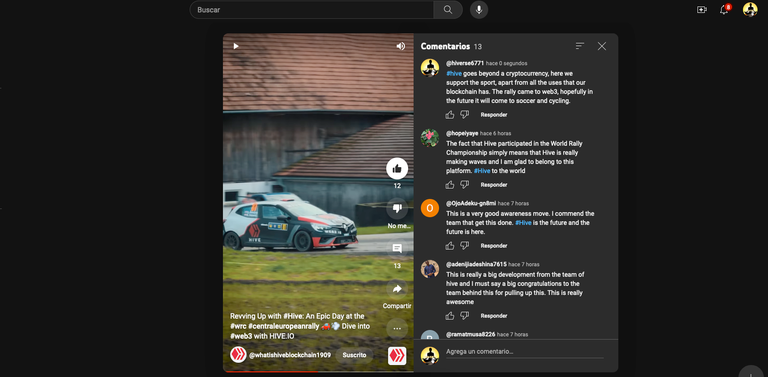Play the Shorts video

point(236,46)
